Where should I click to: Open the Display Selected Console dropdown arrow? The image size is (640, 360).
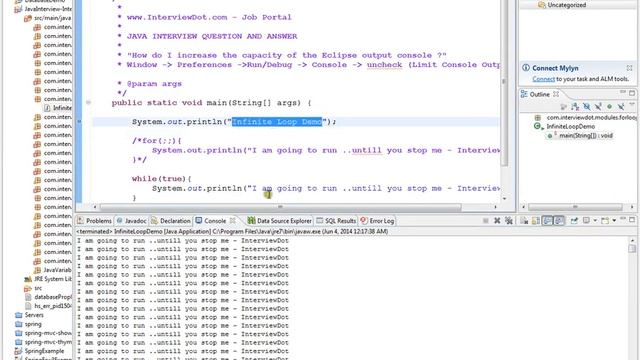coord(595,221)
